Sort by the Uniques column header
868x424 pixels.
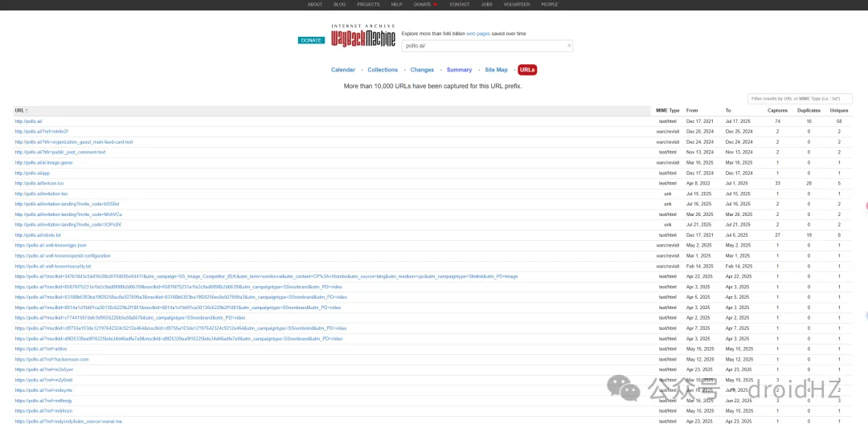[x=839, y=110]
